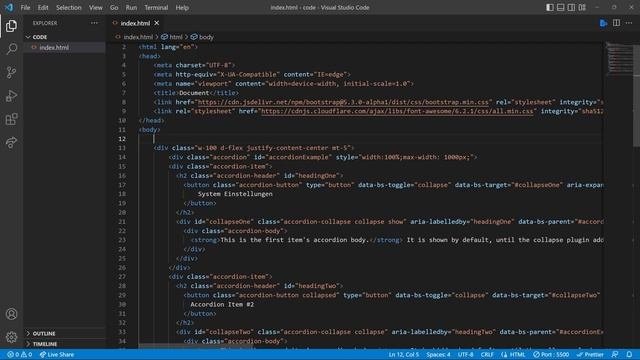Image resolution: width=640 pixels, height=360 pixels.
Task: Expand the TIMELINE section
Action: pyautogui.click(x=64, y=344)
